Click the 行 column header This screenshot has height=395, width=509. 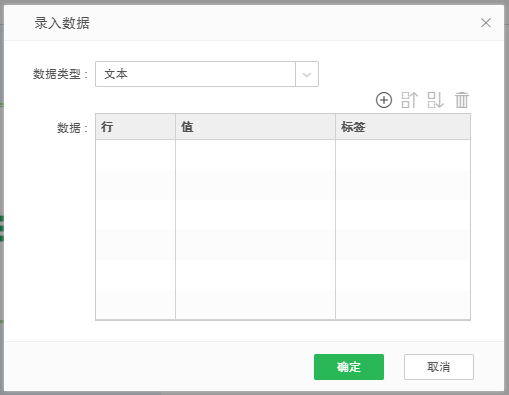point(135,127)
